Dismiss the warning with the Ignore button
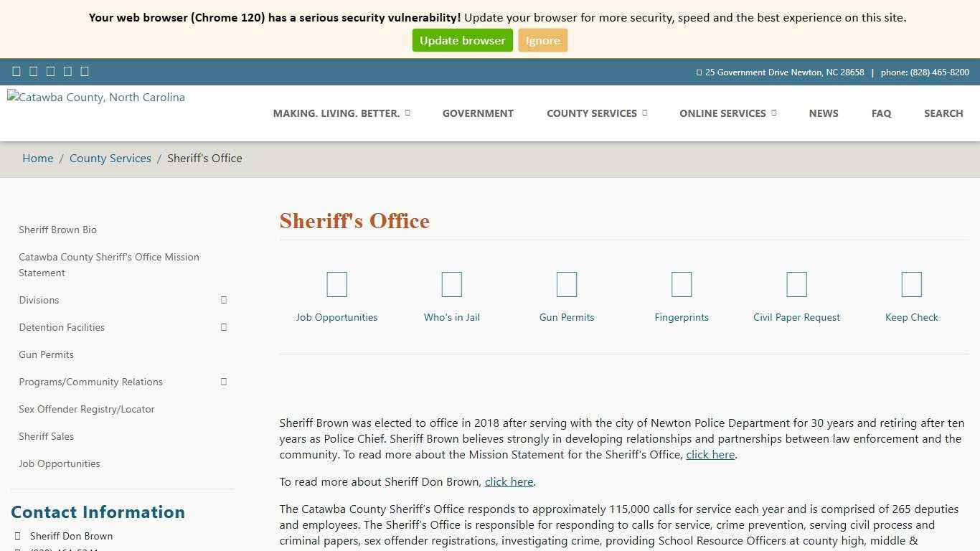The height and width of the screenshot is (551, 980). [542, 41]
